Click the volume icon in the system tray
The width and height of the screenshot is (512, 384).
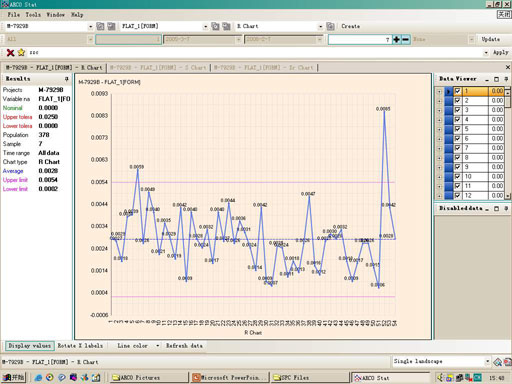click(x=440, y=378)
